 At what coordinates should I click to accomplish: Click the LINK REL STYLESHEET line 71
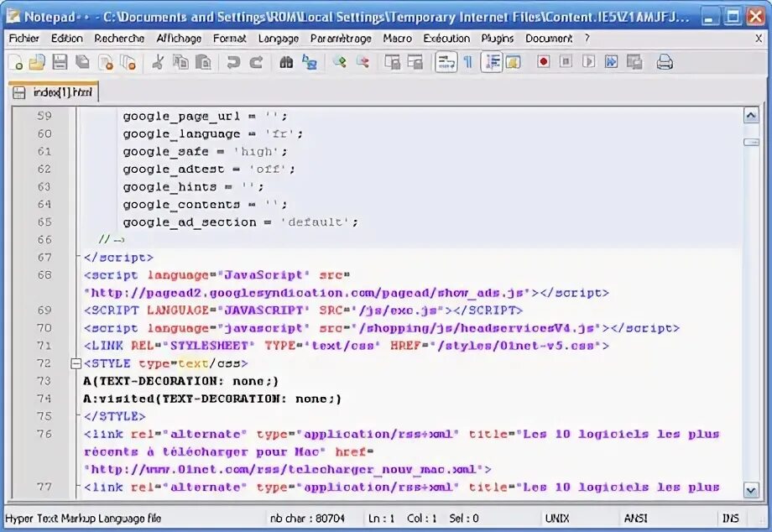(x=347, y=346)
